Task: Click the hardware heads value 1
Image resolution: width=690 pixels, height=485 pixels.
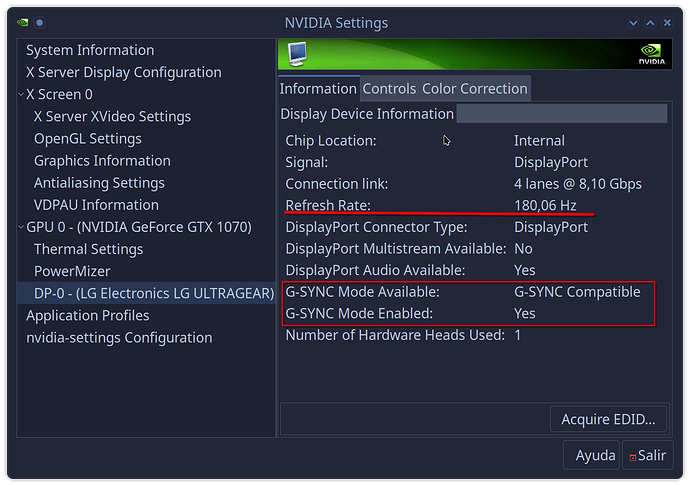Action: [x=518, y=335]
